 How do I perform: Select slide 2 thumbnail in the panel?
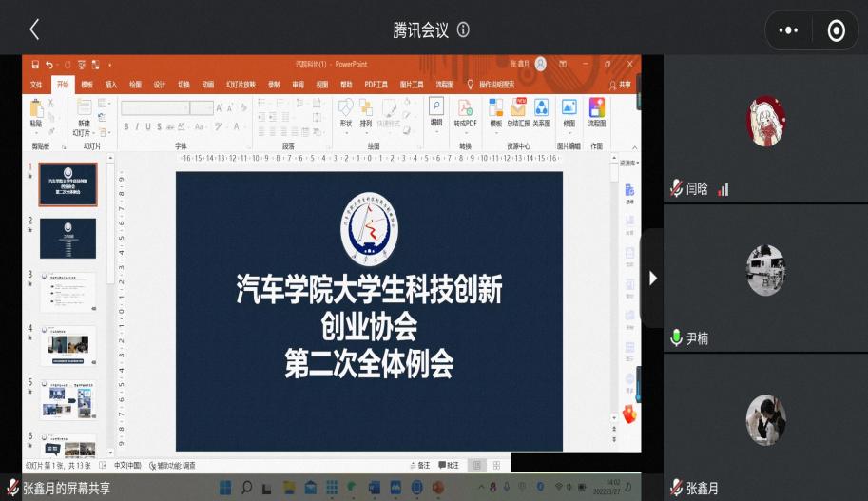pyautogui.click(x=67, y=238)
